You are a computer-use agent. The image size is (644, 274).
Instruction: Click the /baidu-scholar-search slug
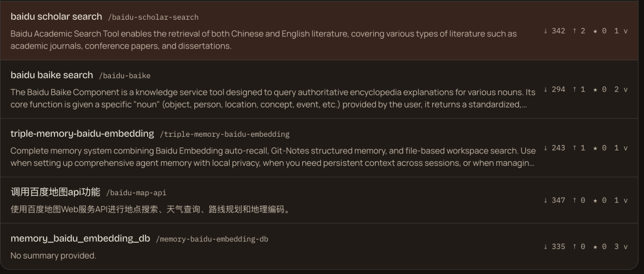pyautogui.click(x=153, y=17)
